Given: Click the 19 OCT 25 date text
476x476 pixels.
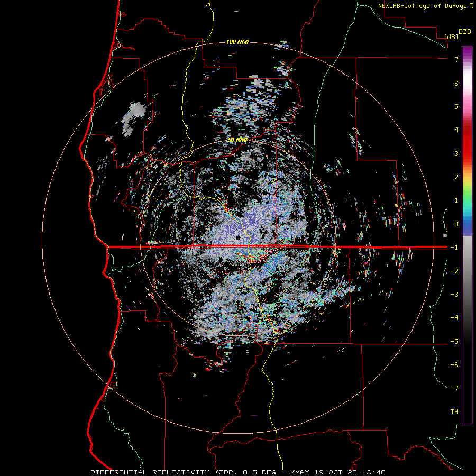Looking at the screenshot, I should pyautogui.click(x=337, y=472).
